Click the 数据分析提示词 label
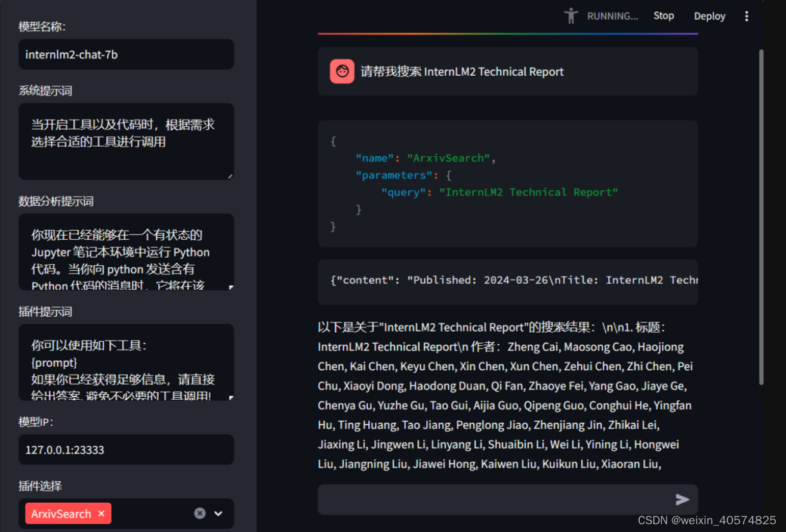The width and height of the screenshot is (786, 532). (56, 201)
